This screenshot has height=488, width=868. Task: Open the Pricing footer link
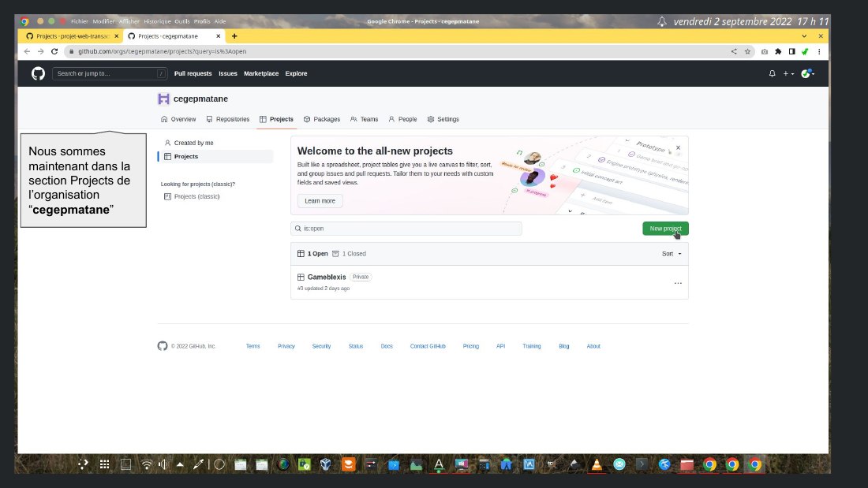471,346
